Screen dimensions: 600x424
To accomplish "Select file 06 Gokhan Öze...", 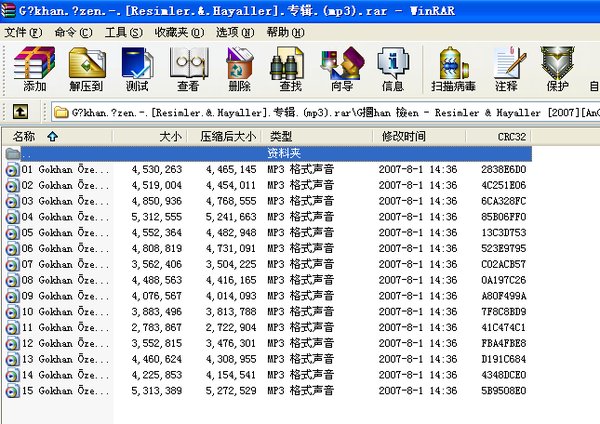I will (65, 249).
